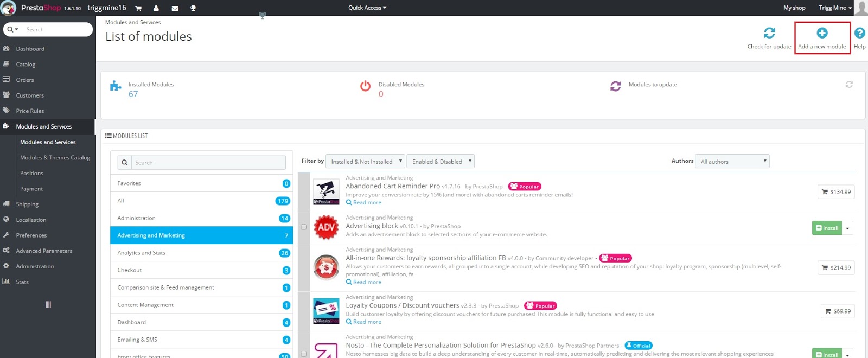Open the customers person icon in header

156,8
